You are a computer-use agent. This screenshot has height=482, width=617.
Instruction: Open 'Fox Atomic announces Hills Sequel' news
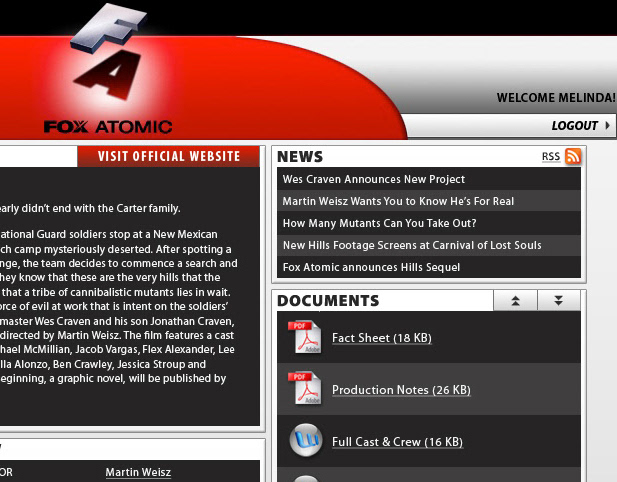pyautogui.click(x=429, y=267)
